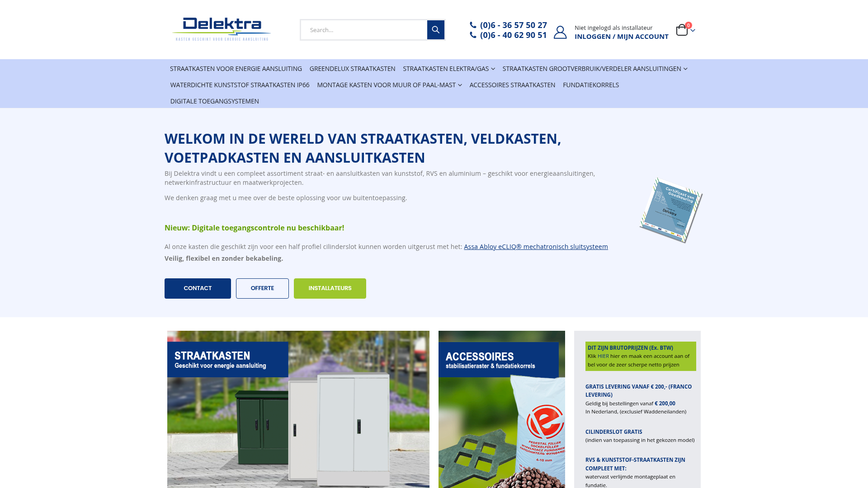Click the Installateurs button
The height and width of the screenshot is (488, 868).
[330, 288]
